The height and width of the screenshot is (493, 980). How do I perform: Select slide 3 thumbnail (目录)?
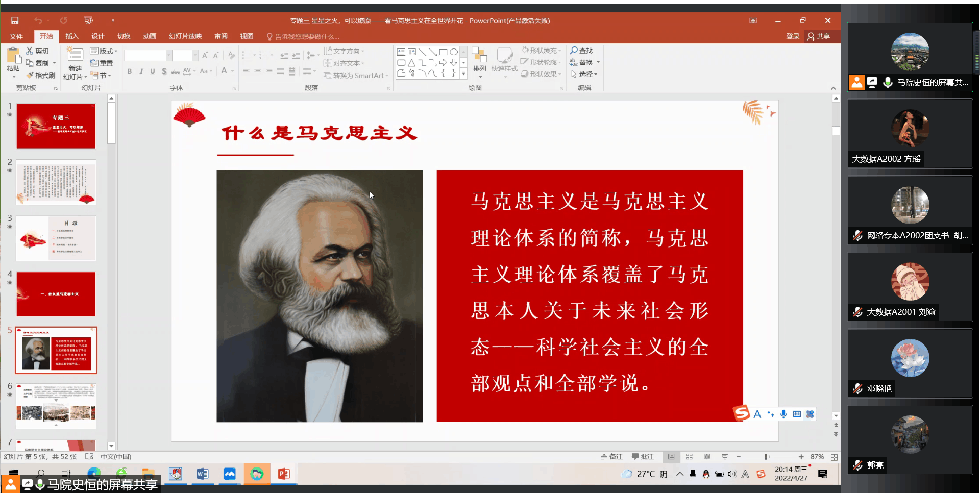pos(56,238)
